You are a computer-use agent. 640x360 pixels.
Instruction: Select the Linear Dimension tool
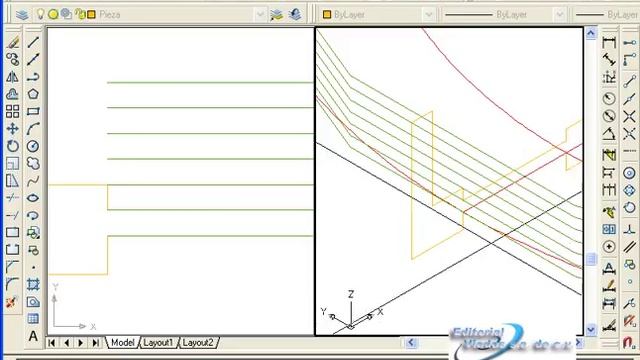[609, 42]
